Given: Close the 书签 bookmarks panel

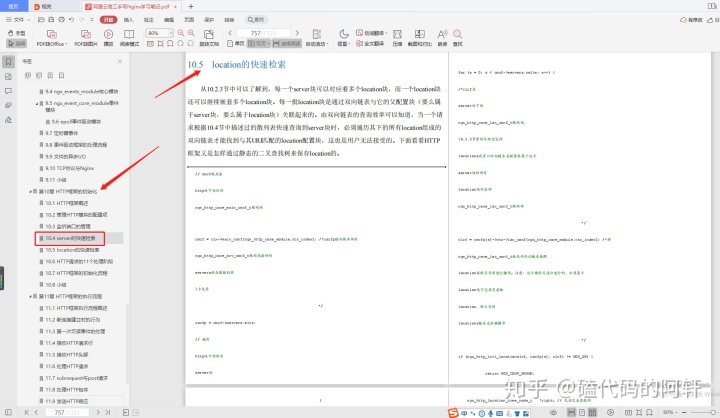Looking at the screenshot, I should coord(120,62).
